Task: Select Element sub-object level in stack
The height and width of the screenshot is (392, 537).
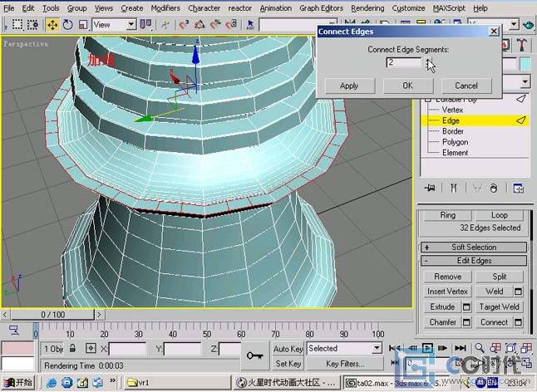Action: (x=455, y=153)
